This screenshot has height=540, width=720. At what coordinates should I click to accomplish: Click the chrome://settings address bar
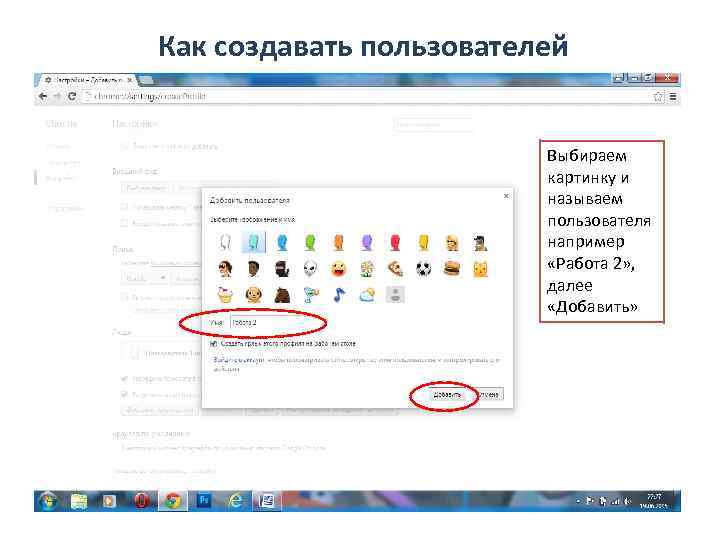[367, 96]
